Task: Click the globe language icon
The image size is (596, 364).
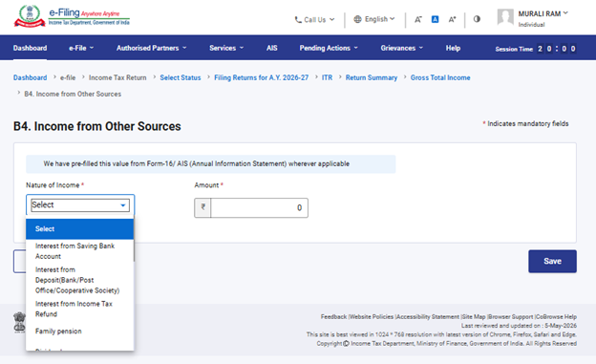Action: pyautogui.click(x=357, y=19)
